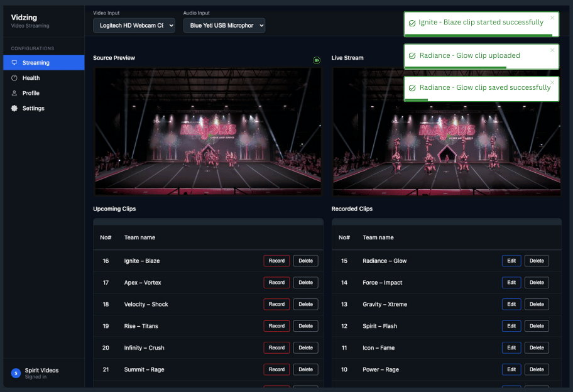Select the Ignite – Blaze team name
This screenshot has width=573, height=392.
point(142,261)
